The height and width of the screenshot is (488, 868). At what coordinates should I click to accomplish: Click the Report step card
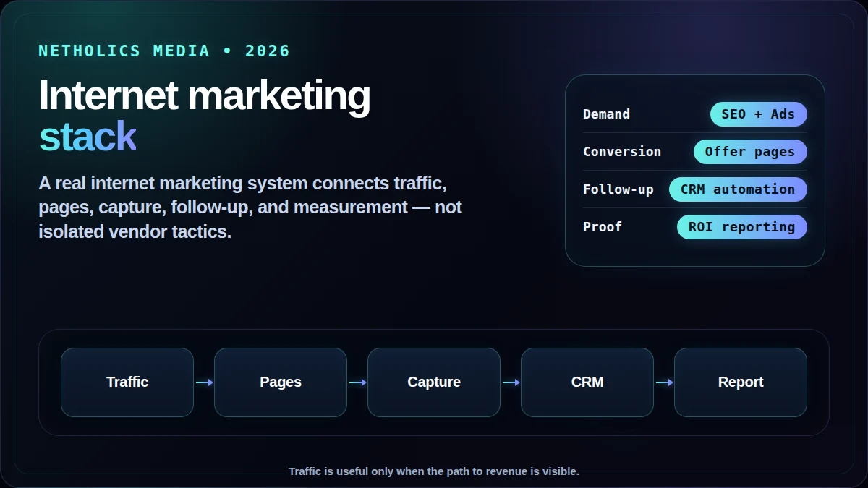coord(741,382)
